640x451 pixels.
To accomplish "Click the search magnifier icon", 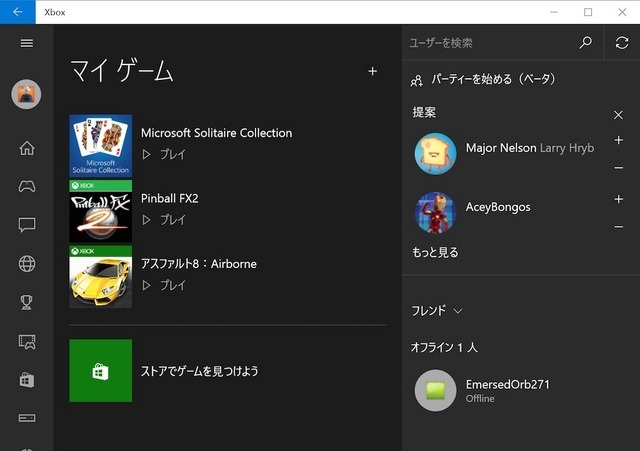I will coord(586,42).
